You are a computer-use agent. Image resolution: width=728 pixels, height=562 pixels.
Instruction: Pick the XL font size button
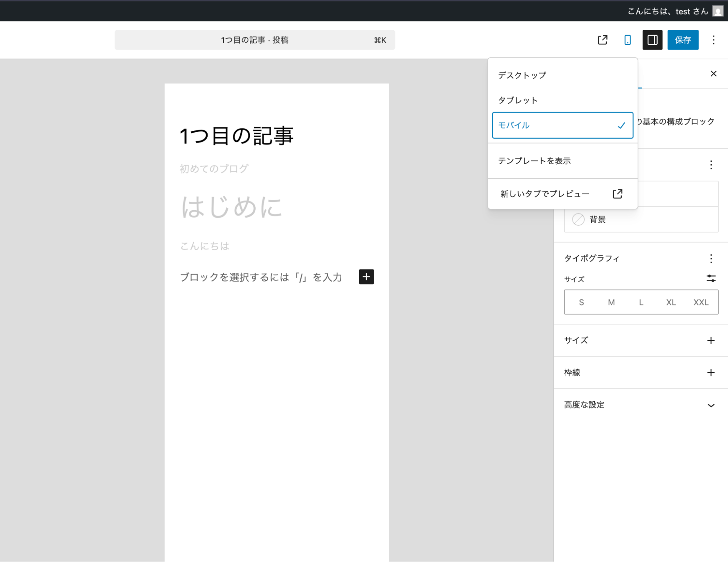click(671, 302)
